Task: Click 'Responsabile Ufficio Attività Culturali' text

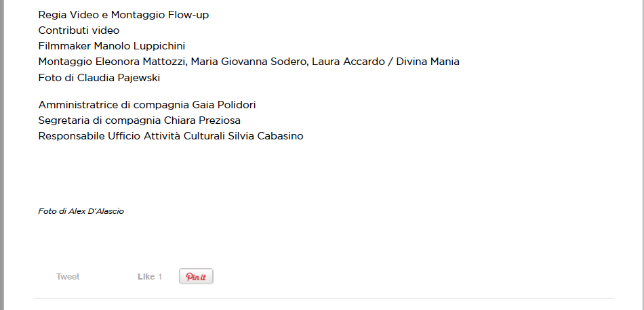Action: pyautogui.click(x=132, y=136)
